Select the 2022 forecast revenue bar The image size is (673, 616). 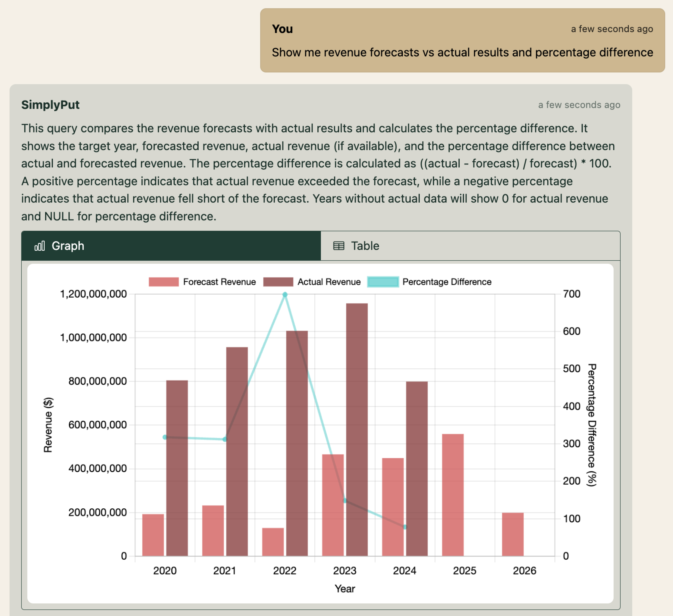[273, 542]
